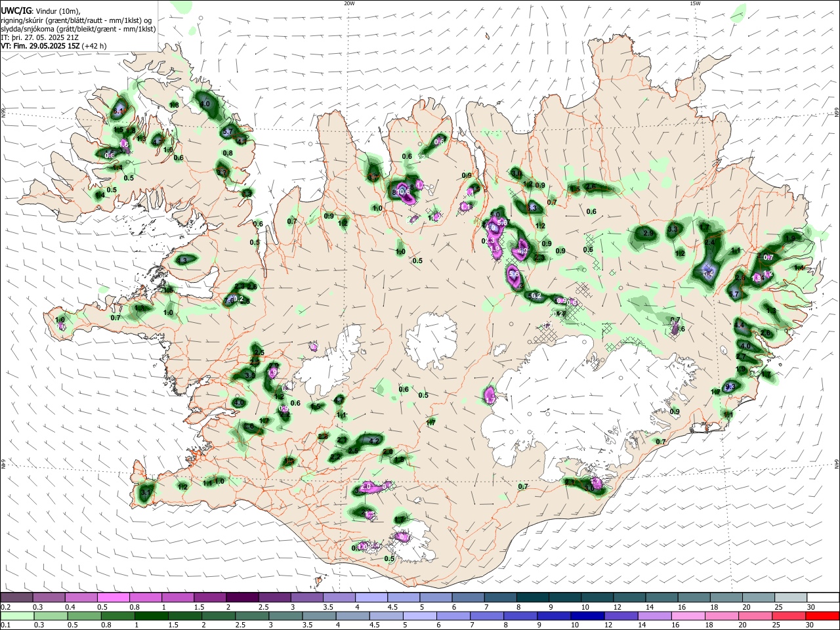Select darkest green lower swatch starting at 1

pos(151,616)
